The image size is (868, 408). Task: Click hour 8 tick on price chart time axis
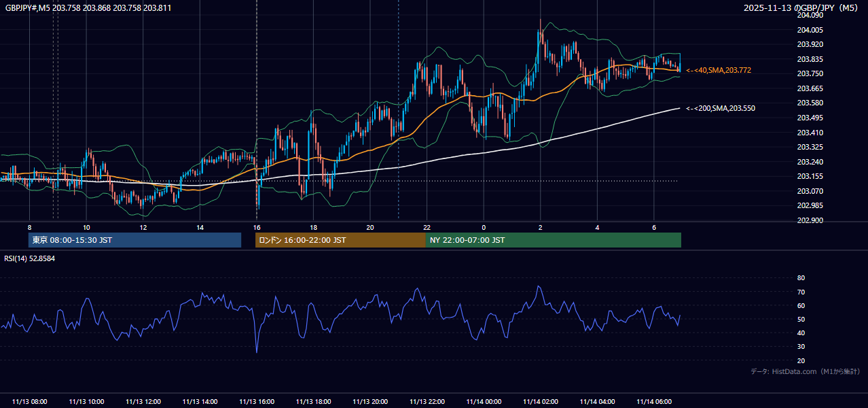[x=29, y=227]
